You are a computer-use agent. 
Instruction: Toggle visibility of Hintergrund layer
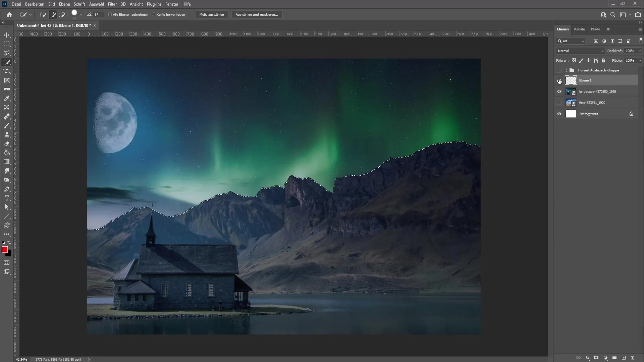pos(559,114)
